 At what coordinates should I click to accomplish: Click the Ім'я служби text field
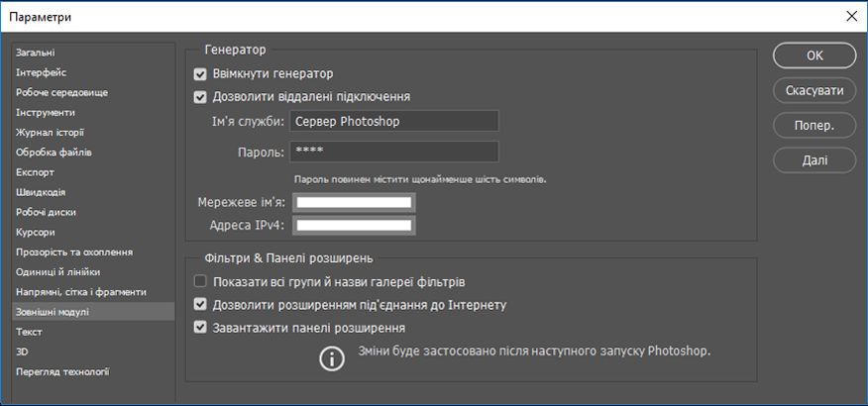(393, 122)
